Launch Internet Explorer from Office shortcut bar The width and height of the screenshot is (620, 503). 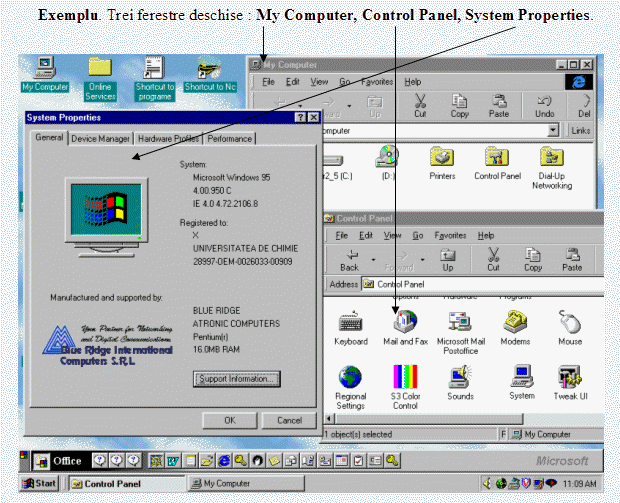[224, 461]
